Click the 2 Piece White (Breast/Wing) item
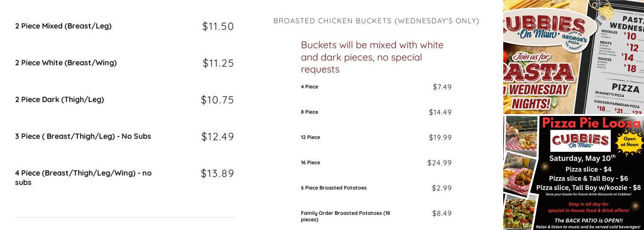This screenshot has height=230, width=644. pyautogui.click(x=66, y=63)
